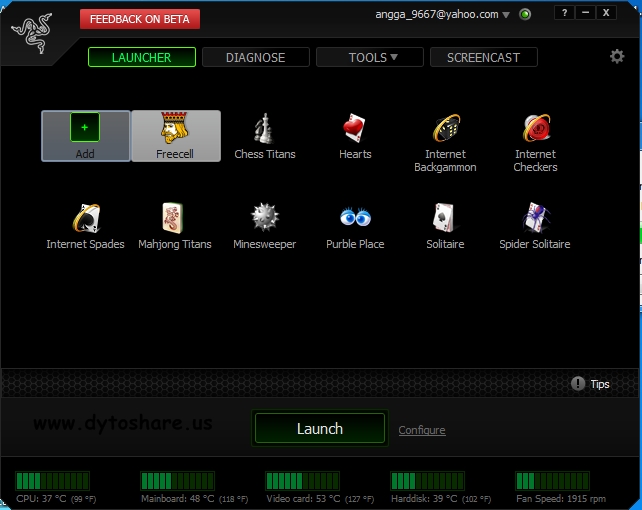The image size is (642, 510).
Task: Select the Spider Solitaire icon
Action: (x=536, y=218)
